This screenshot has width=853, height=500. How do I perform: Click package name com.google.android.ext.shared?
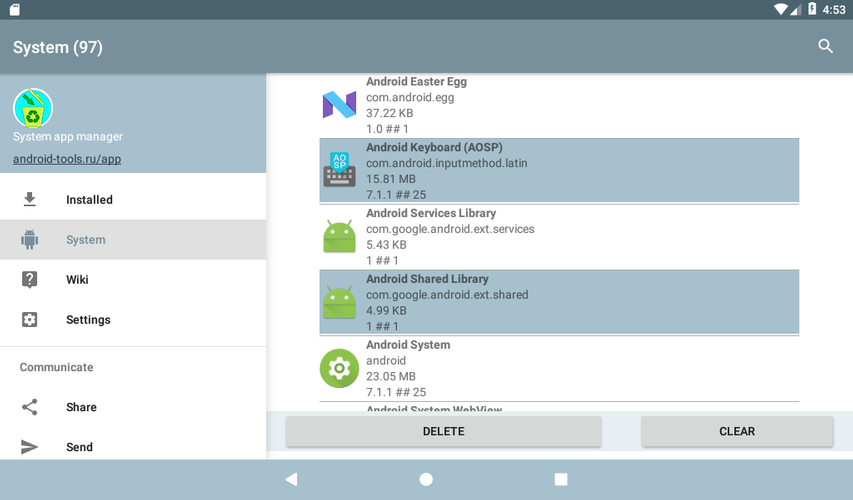coord(447,295)
